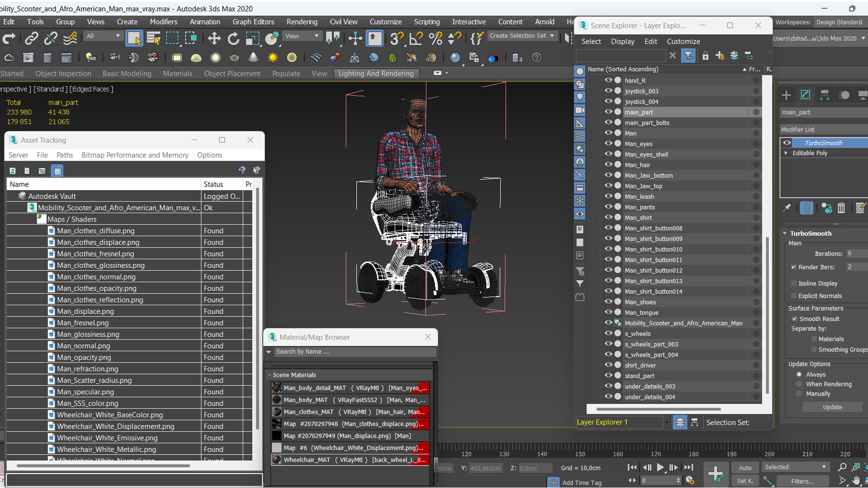Viewport: 868px width, 488px height.
Task: Enable Explicit Normals checkbox
Action: [793, 296]
